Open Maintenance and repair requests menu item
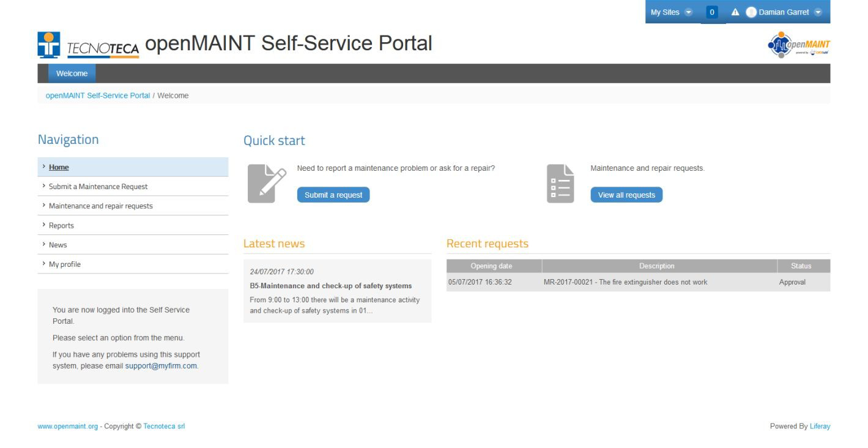This screenshot has height=448, width=868. (100, 206)
